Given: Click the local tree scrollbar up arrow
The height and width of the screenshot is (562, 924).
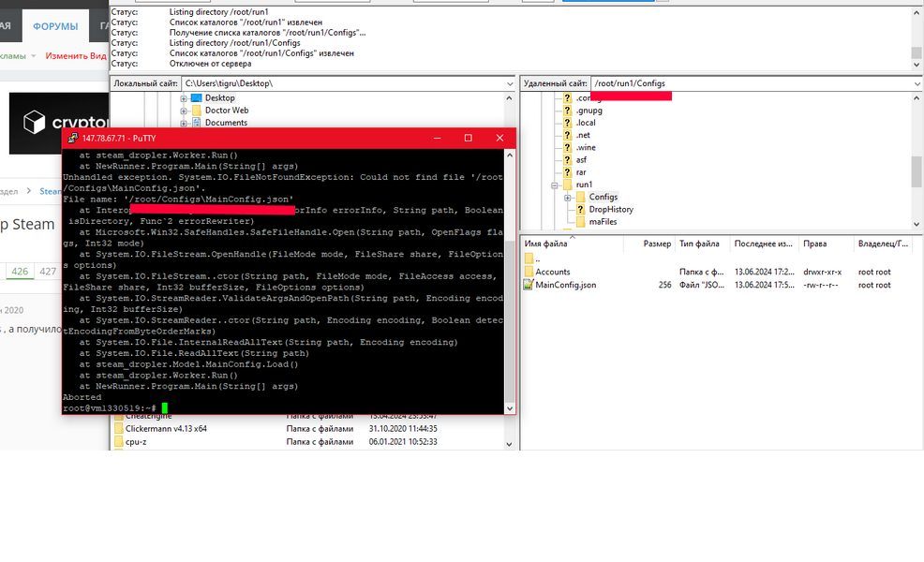Looking at the screenshot, I should click(509, 97).
